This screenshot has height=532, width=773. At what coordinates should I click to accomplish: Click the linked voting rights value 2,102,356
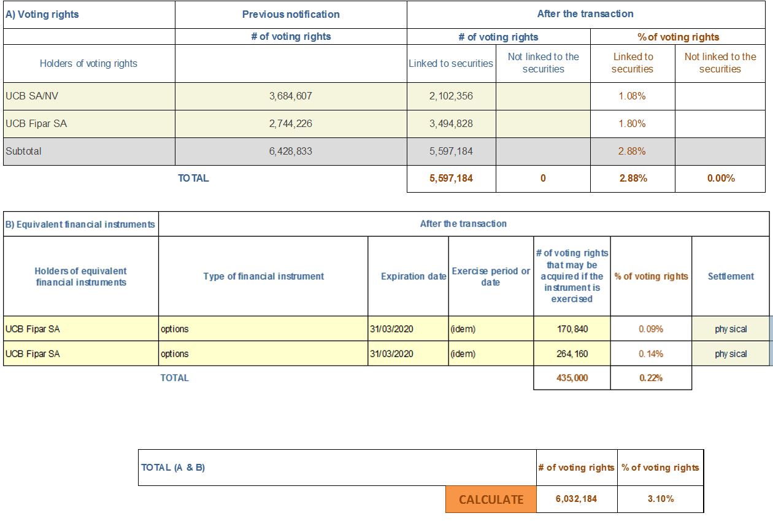pyautogui.click(x=452, y=96)
